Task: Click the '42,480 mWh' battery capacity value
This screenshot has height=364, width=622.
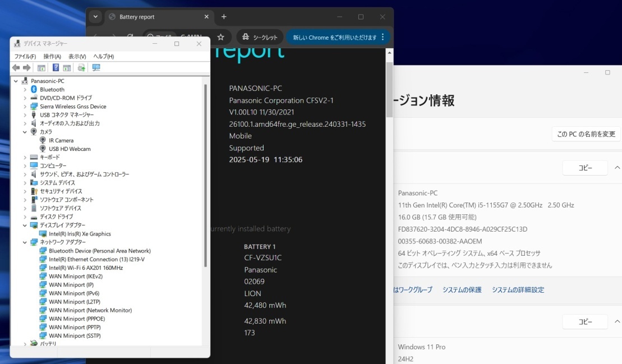Action: tap(265, 305)
